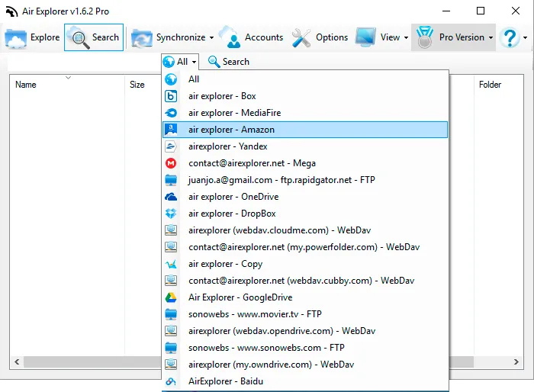Viewport: 534px width, 392px height.
Task: Select airexplorer (webdav.opendrive.com) - WebDav
Action: click(x=305, y=331)
